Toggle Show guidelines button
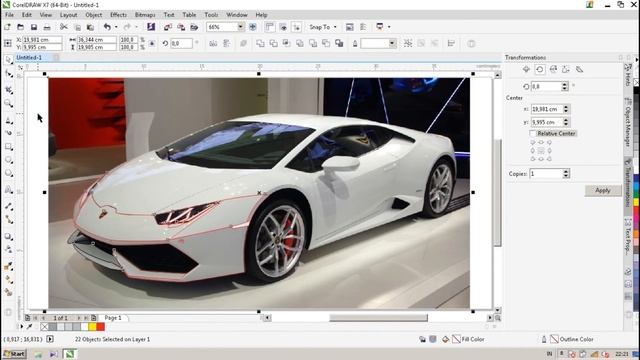This screenshot has height=360, width=640. coord(296,27)
